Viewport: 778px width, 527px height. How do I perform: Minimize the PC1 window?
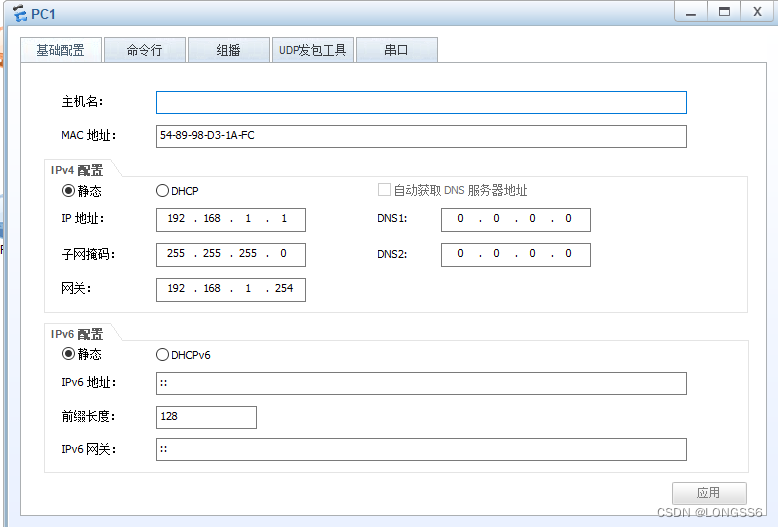[x=691, y=11]
